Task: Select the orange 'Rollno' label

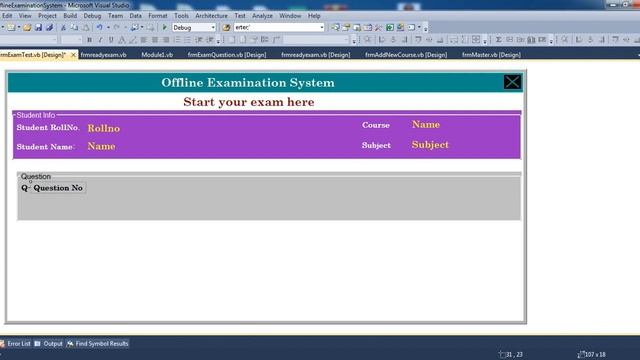Action: (x=104, y=128)
